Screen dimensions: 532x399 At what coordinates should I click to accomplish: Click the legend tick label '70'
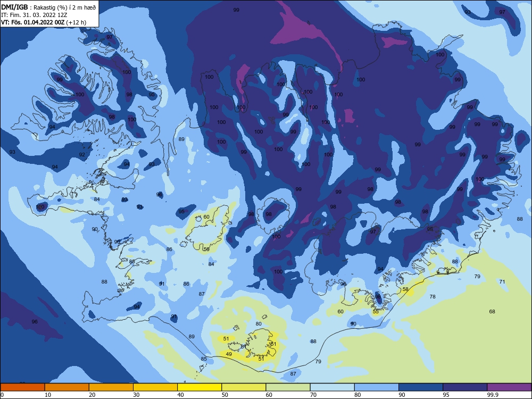pos(313,395)
